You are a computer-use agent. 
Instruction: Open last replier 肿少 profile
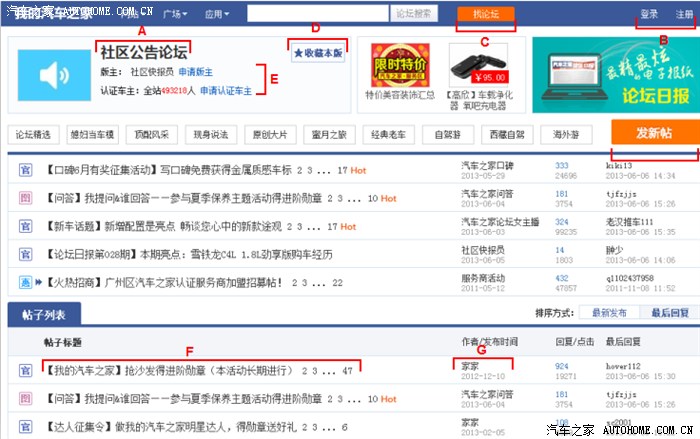point(614,250)
